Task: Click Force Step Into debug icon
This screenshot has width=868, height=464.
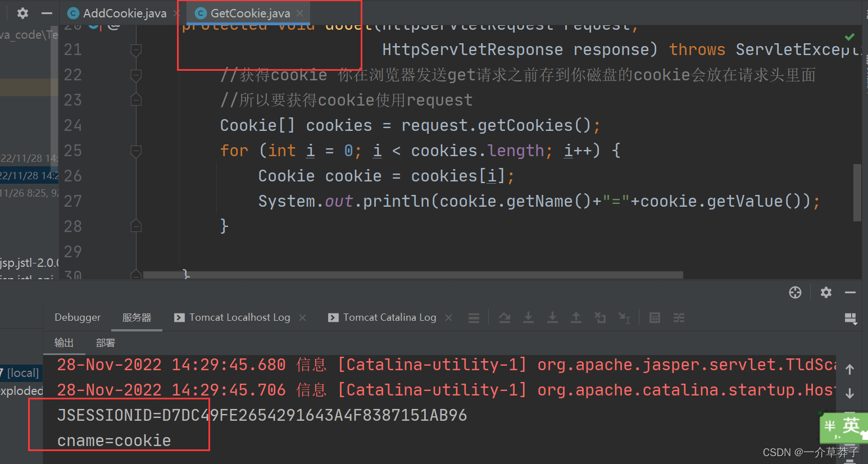Action: (553, 318)
